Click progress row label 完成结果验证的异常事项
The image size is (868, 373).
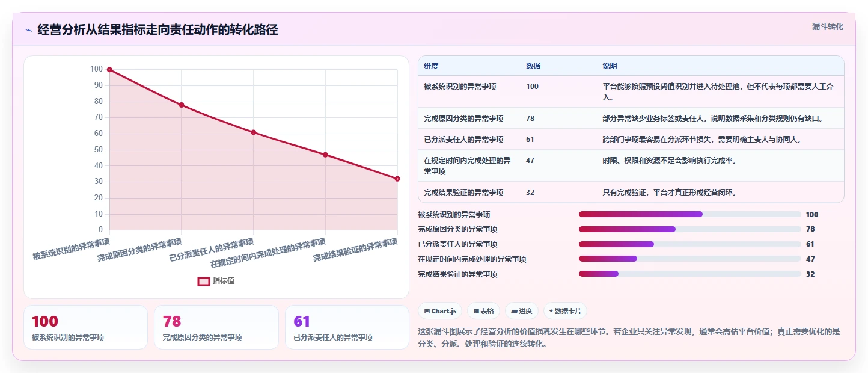[457, 274]
